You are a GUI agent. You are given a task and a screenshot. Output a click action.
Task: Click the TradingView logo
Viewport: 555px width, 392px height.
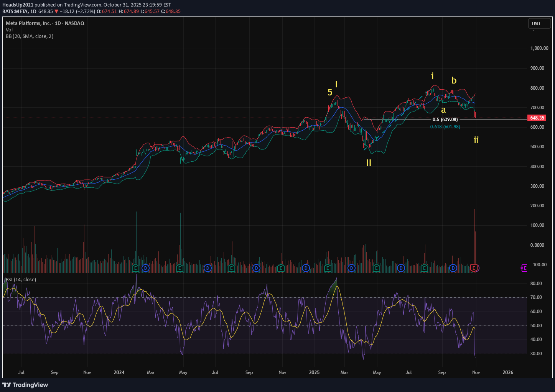click(x=25, y=385)
